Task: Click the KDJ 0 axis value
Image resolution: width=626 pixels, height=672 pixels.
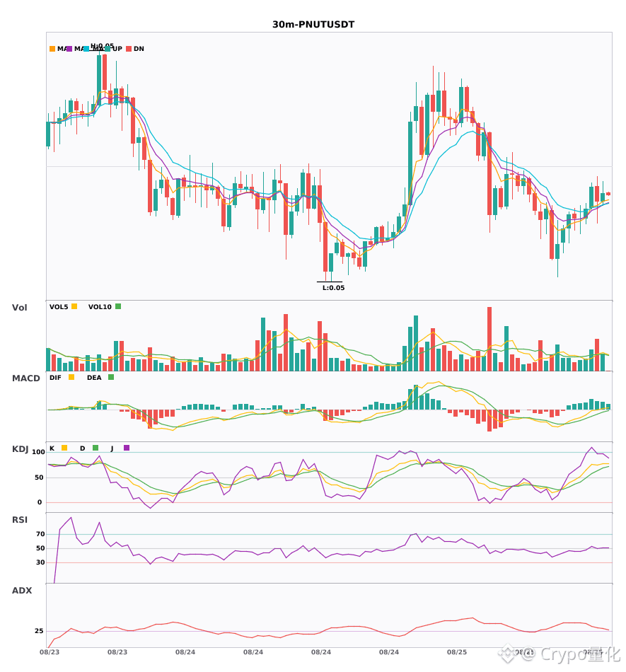Action: tap(40, 502)
